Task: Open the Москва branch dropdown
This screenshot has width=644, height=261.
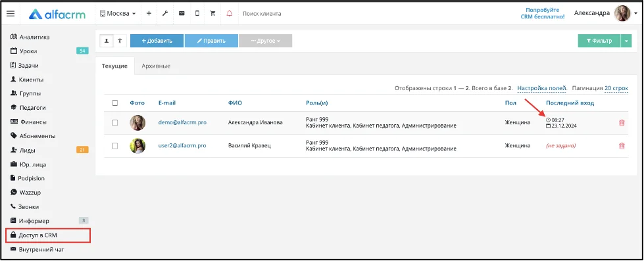Action: (x=118, y=14)
